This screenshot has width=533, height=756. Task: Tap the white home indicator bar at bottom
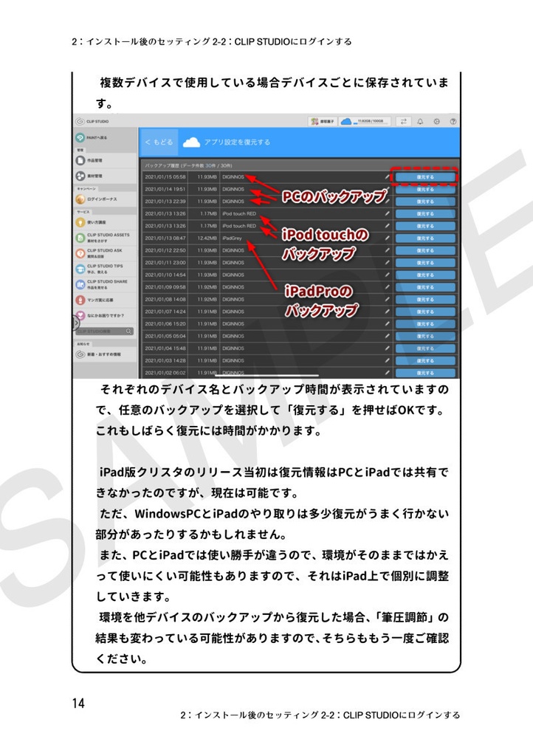pos(266,375)
